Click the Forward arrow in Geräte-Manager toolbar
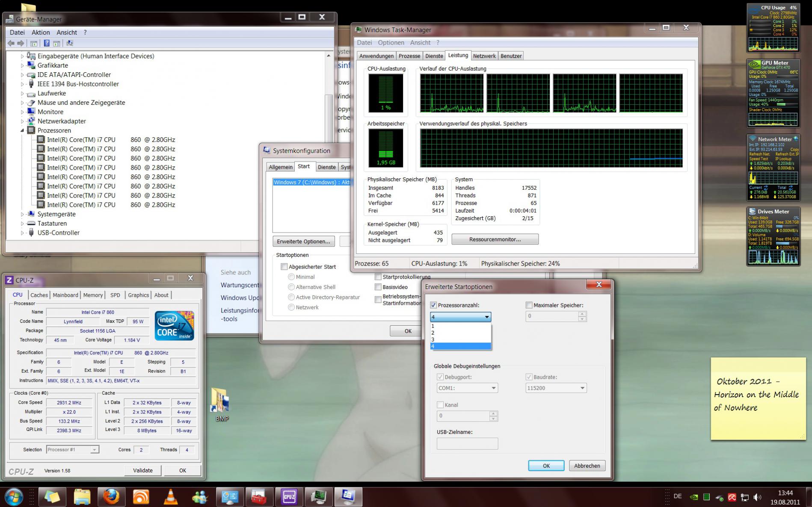The image size is (812, 507). (x=20, y=43)
